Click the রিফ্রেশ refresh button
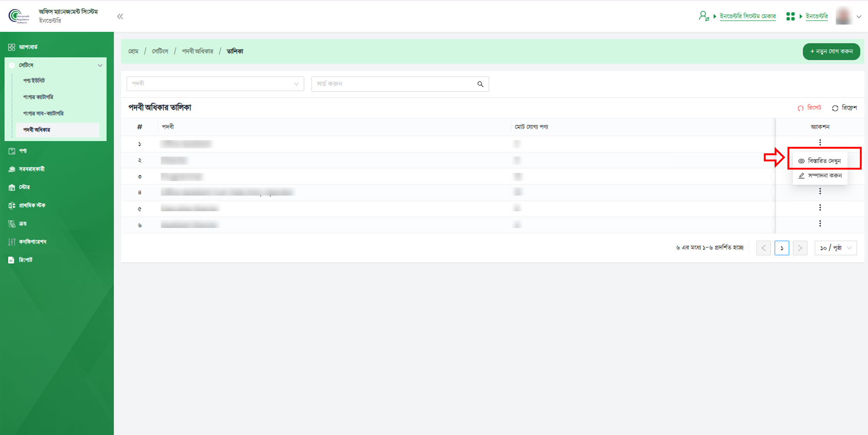This screenshot has width=868, height=435. tap(844, 108)
